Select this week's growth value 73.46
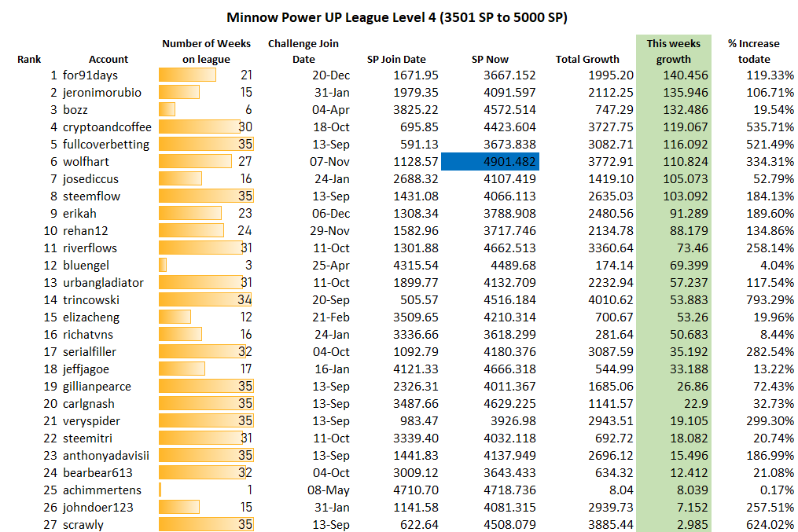The width and height of the screenshot is (798, 532). (x=693, y=248)
